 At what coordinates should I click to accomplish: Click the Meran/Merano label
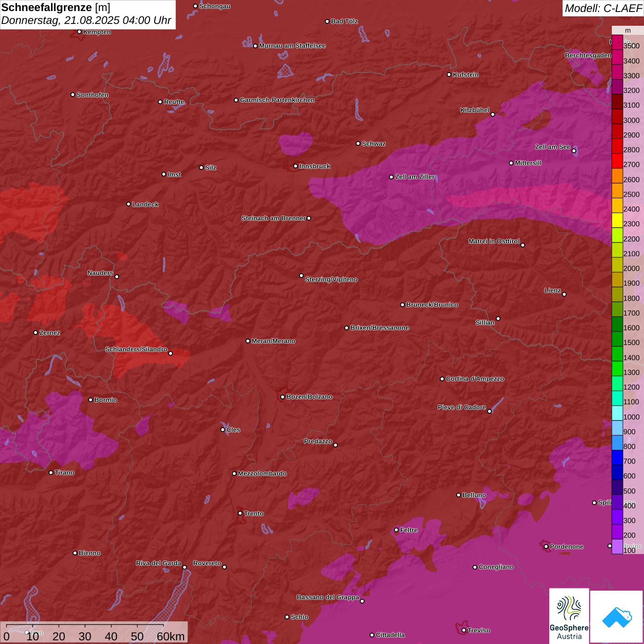(273, 341)
